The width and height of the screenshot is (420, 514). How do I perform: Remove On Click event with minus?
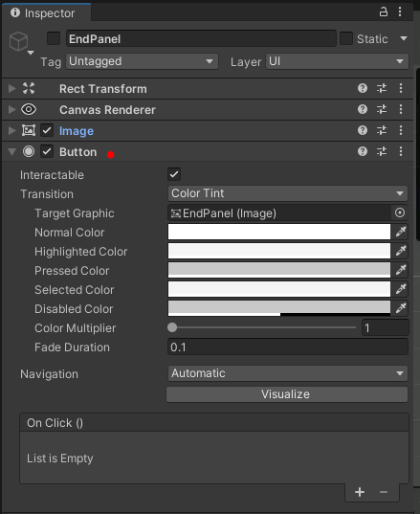[384, 492]
